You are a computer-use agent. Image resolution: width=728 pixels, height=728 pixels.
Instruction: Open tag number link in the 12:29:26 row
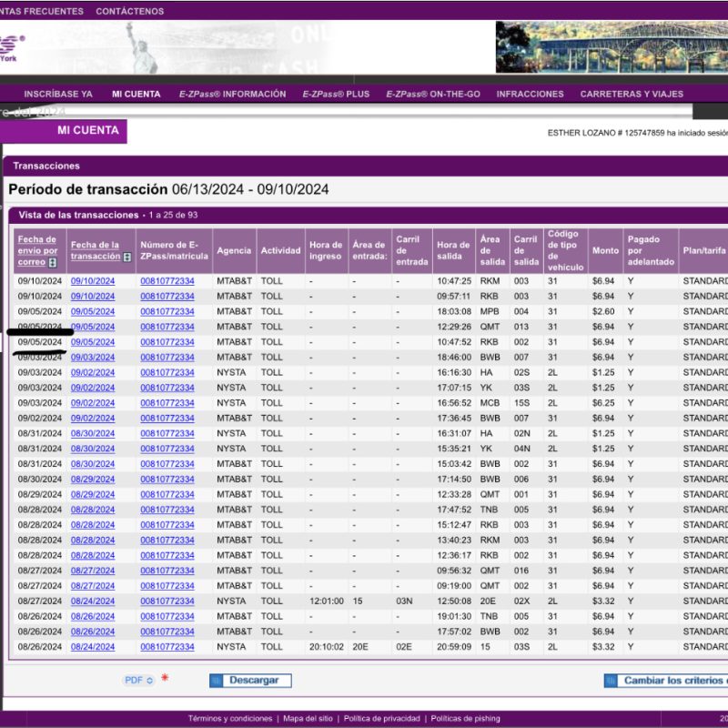click(167, 327)
